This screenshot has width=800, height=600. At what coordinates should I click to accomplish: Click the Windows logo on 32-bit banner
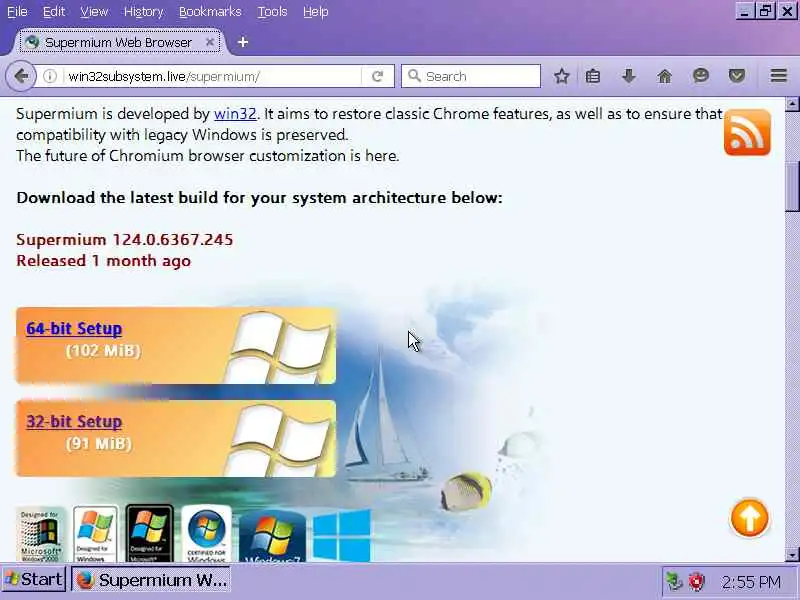pos(280,440)
